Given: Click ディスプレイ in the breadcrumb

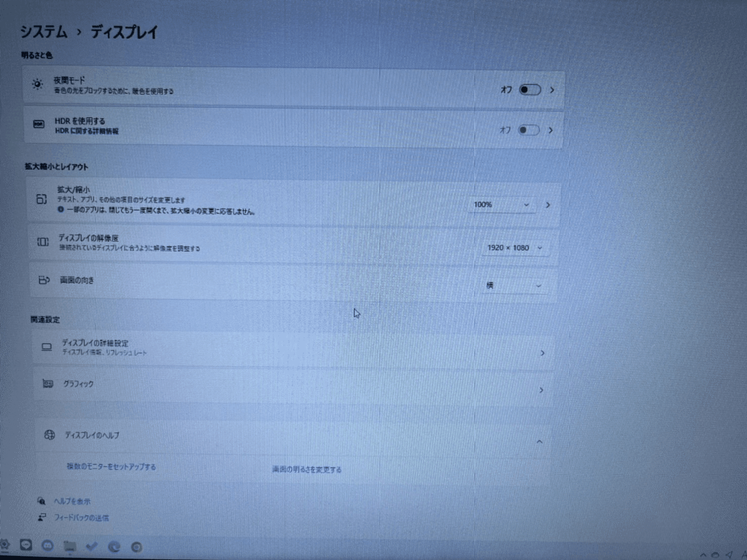Looking at the screenshot, I should coord(124,32).
